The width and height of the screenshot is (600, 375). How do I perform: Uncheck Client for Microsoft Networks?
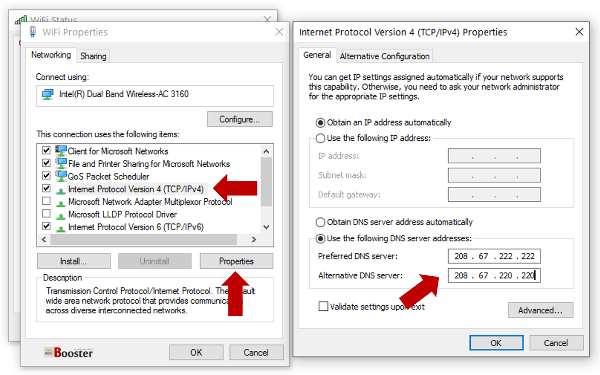click(46, 150)
